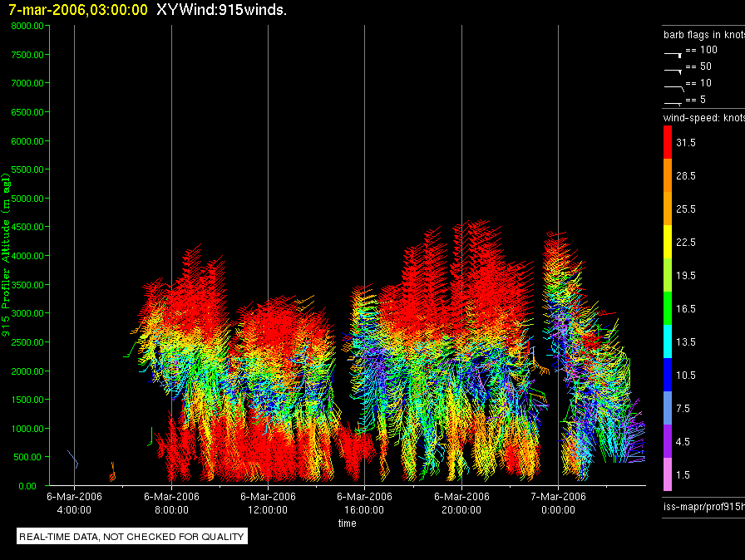Click the 4000.00 altitude tick label
The height and width of the screenshot is (560, 745).
coord(27,256)
